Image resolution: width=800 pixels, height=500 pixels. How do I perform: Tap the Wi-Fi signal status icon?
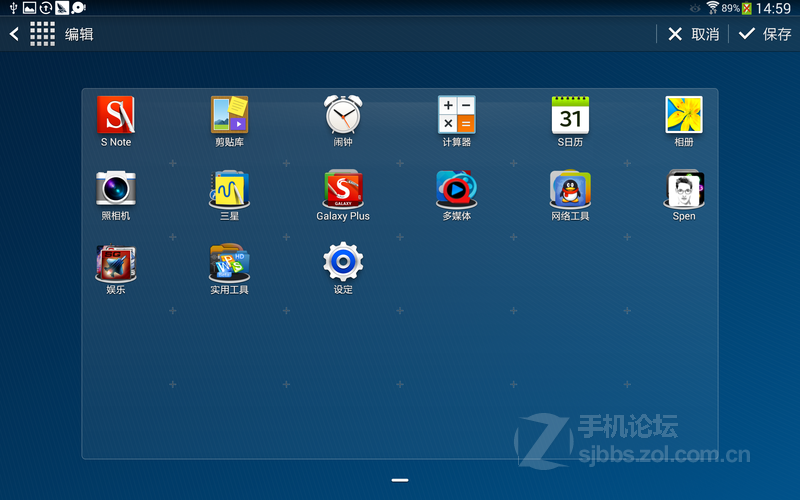(713, 8)
